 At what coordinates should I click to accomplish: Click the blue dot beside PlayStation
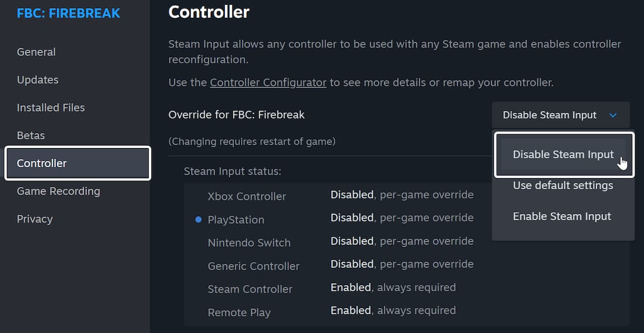199,220
